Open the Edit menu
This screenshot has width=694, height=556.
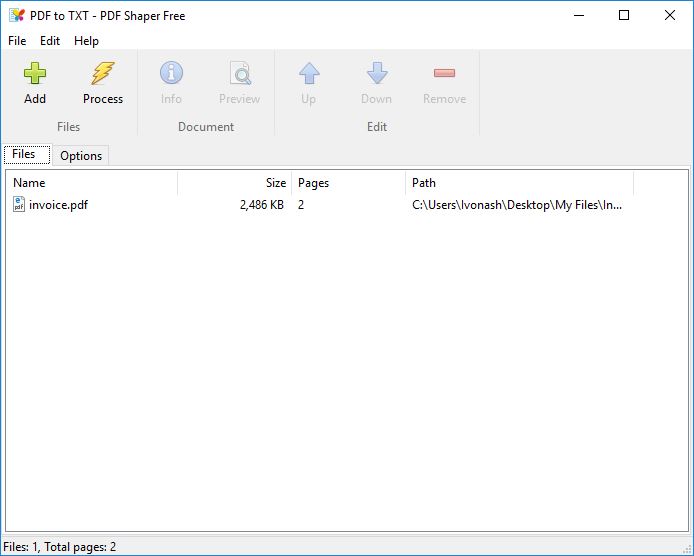(x=50, y=41)
